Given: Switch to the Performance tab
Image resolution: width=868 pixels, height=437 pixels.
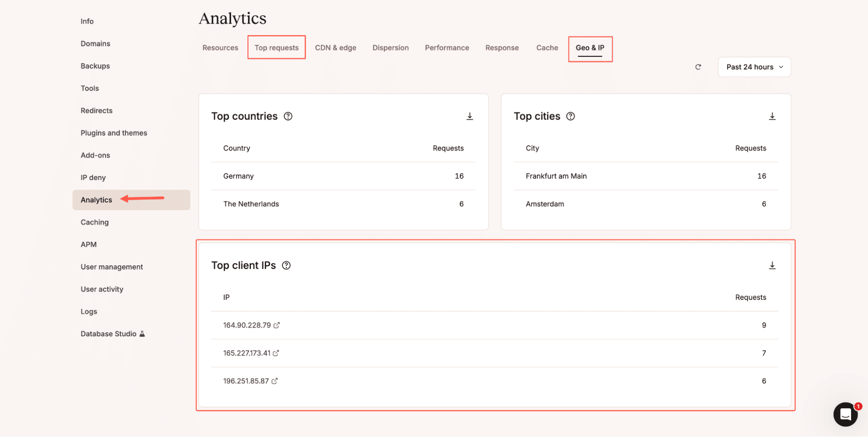Looking at the screenshot, I should [447, 48].
